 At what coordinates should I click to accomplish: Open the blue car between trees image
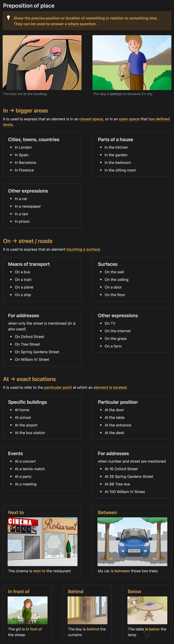coord(132,541)
